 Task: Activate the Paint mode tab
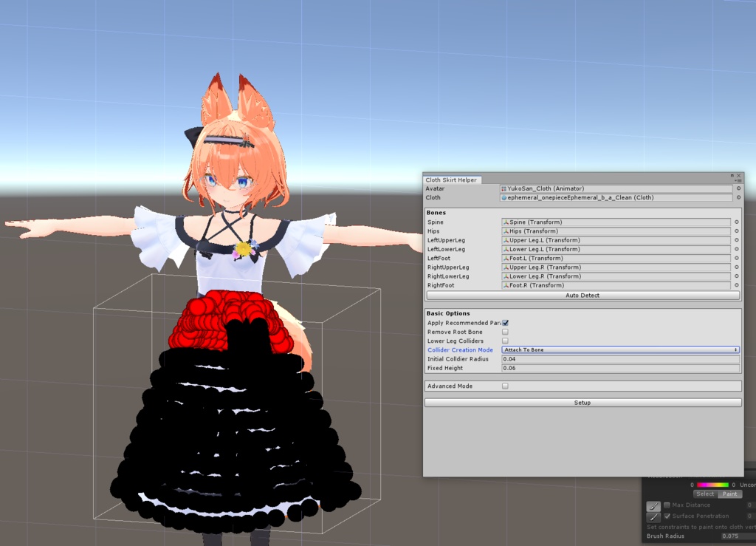coord(729,494)
